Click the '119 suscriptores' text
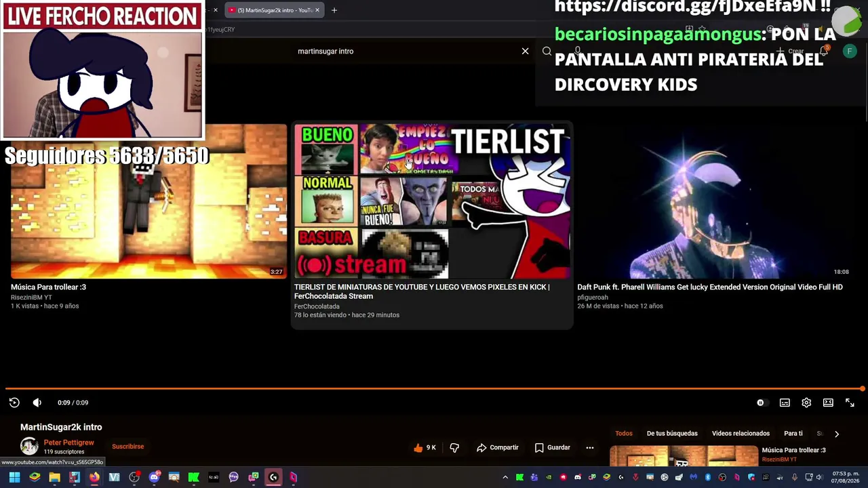This screenshot has height=488, width=868. click(x=64, y=452)
